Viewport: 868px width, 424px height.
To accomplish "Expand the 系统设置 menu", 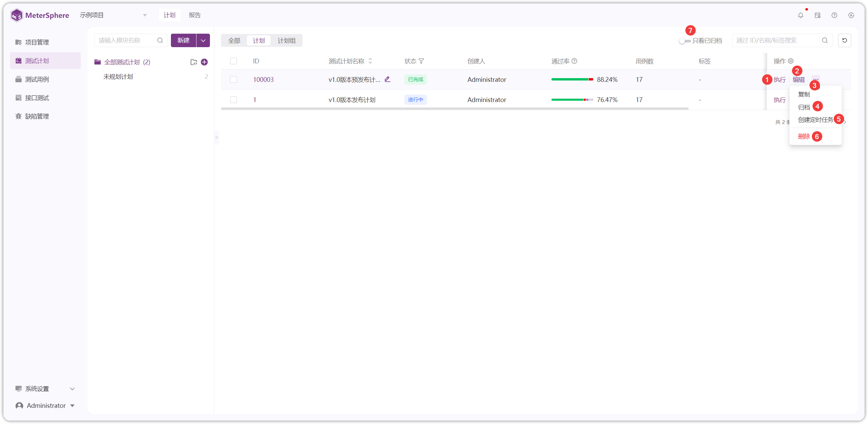I will pos(45,389).
